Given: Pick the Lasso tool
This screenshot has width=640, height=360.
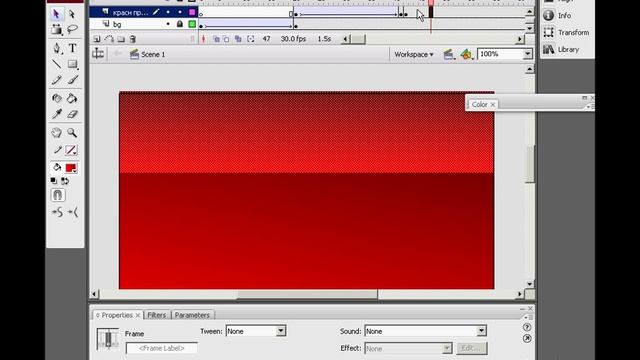Looking at the screenshot, I should (72, 29).
